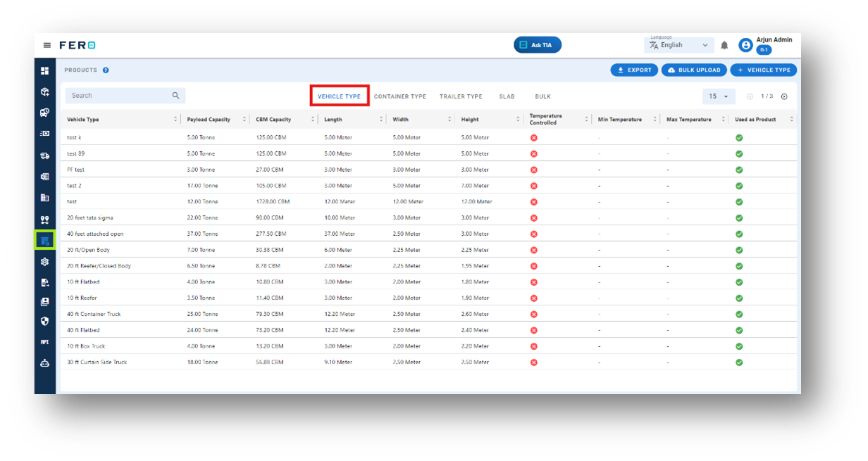Click the G-1 badge under Arjun Admin

(764, 50)
